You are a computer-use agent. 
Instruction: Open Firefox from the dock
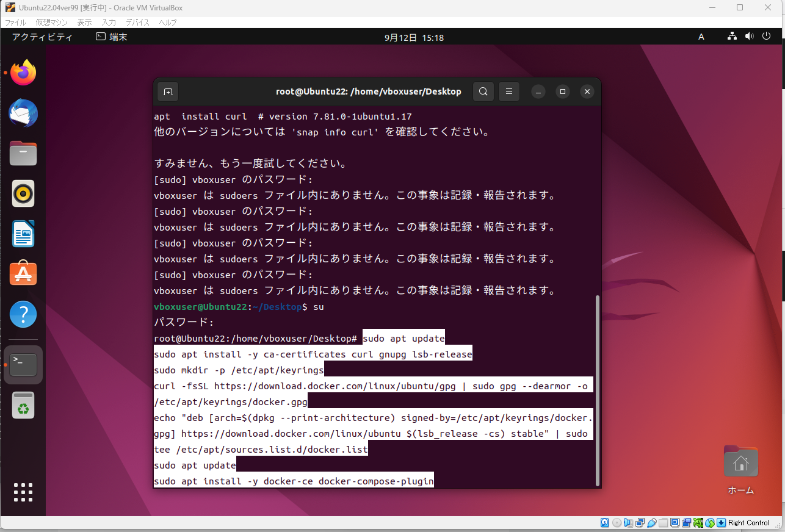tap(23, 73)
